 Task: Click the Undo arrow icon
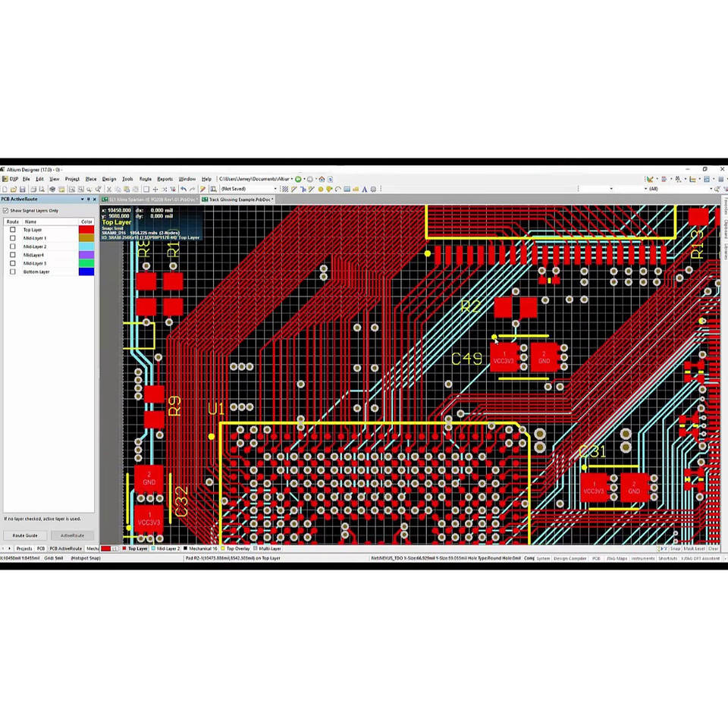click(x=184, y=189)
